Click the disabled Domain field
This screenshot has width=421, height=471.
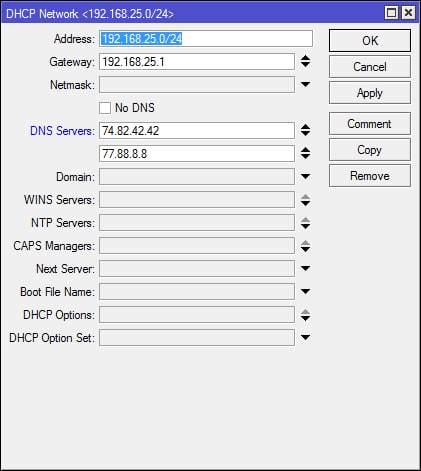click(197, 177)
